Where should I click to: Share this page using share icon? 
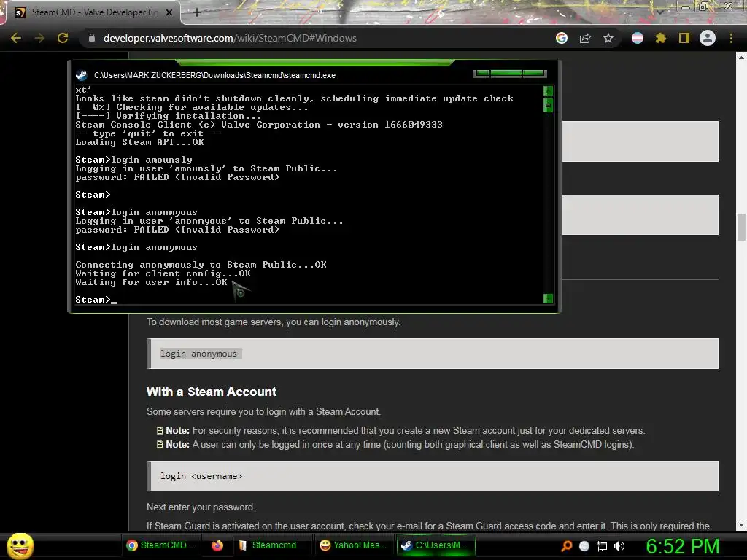click(x=585, y=38)
